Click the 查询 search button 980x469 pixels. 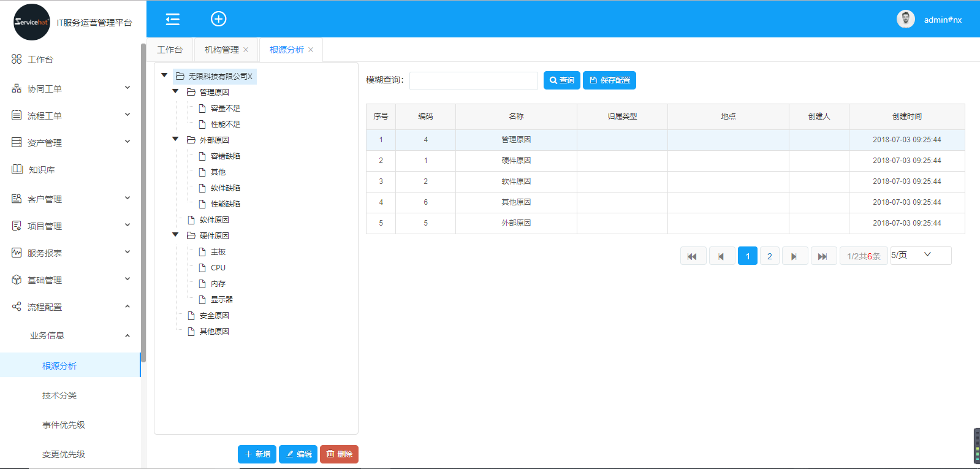561,80
